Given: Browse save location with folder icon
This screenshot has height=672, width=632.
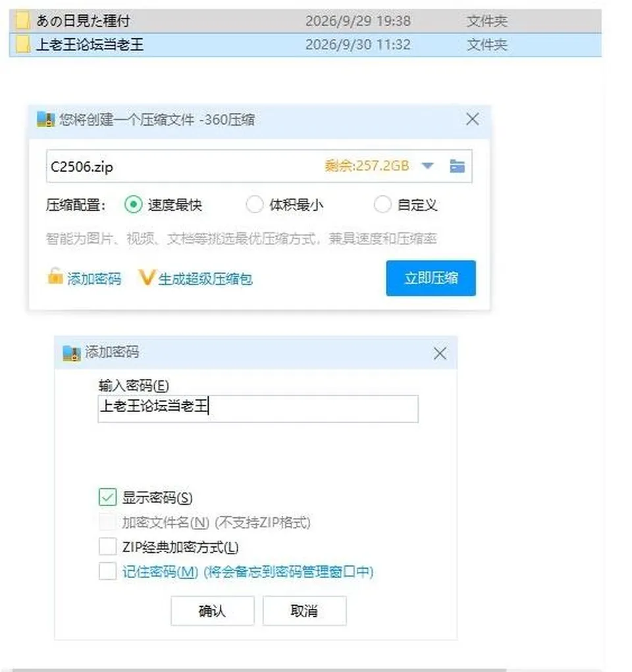Looking at the screenshot, I should point(457,166).
